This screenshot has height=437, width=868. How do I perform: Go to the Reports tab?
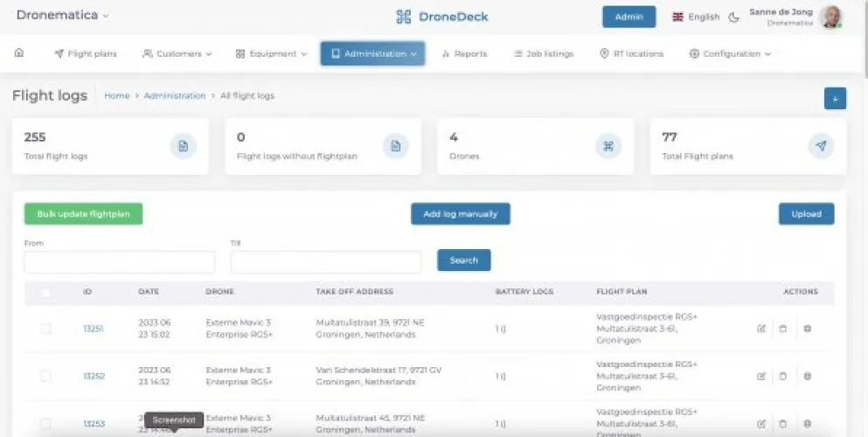pyautogui.click(x=464, y=54)
